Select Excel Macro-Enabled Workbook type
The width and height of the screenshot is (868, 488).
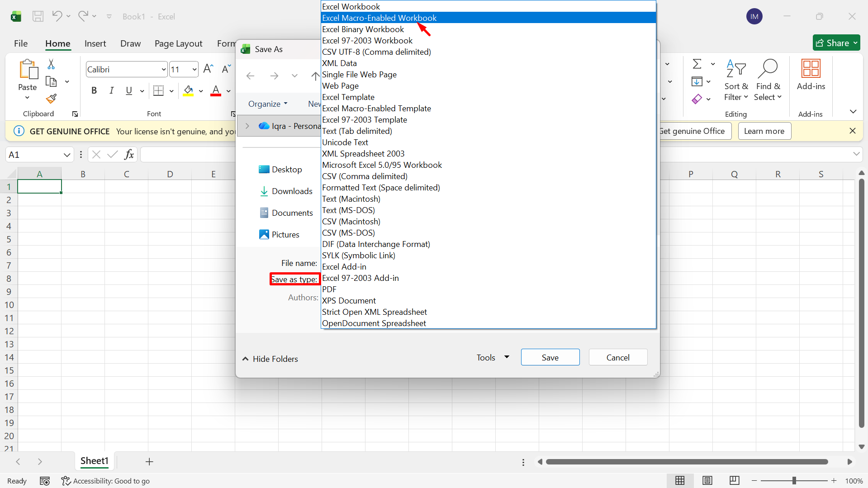click(x=489, y=18)
